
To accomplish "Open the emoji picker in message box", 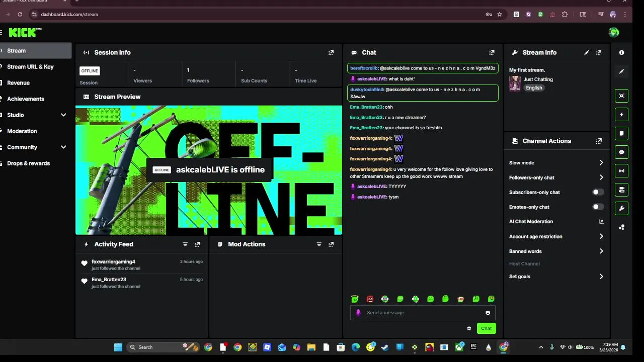I will pyautogui.click(x=488, y=313).
